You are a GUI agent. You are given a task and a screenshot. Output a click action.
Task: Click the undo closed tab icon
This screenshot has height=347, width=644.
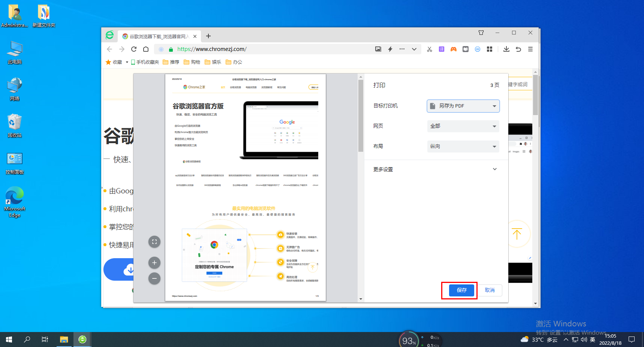[518, 49]
